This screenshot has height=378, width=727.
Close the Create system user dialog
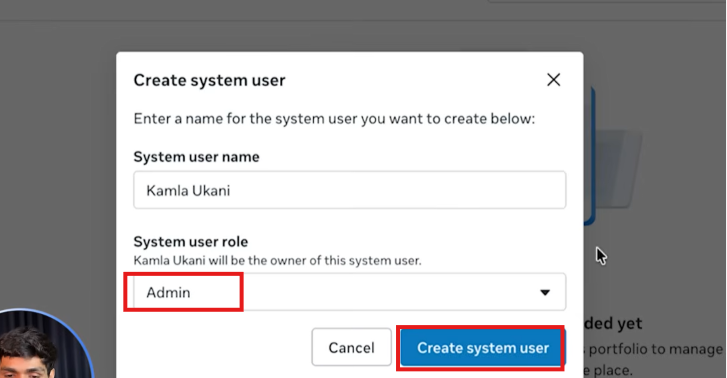pos(554,80)
